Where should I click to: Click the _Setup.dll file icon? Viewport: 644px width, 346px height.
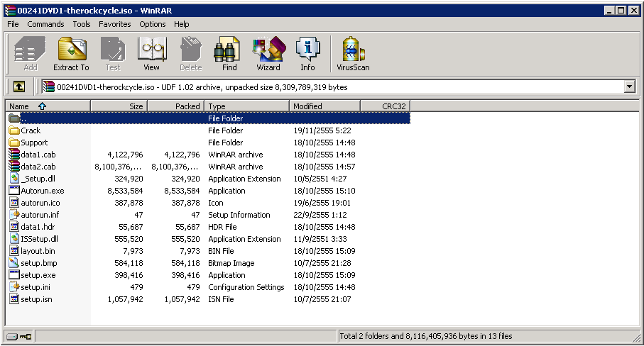click(x=14, y=179)
